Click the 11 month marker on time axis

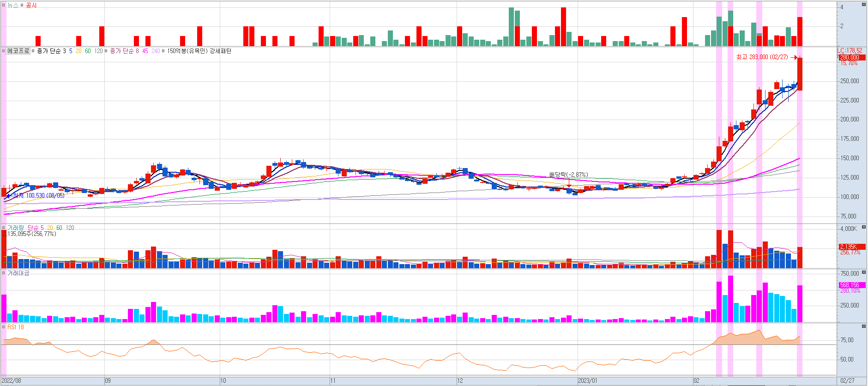[x=333, y=381]
